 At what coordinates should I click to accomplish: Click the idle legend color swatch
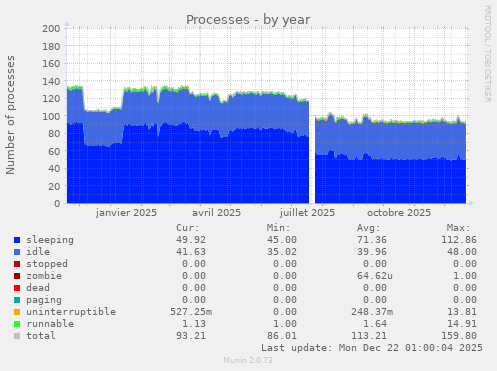[17, 252]
